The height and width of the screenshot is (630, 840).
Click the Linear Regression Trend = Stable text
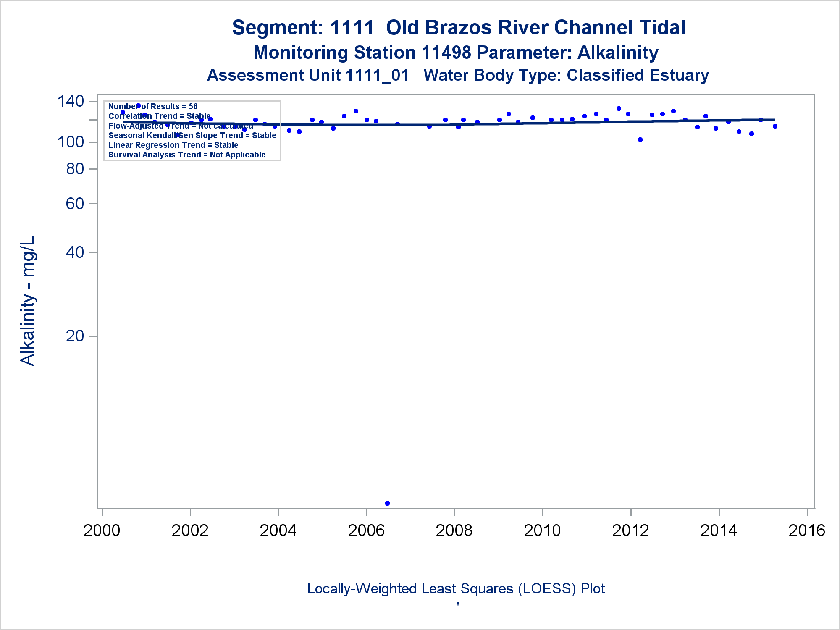tap(173, 145)
